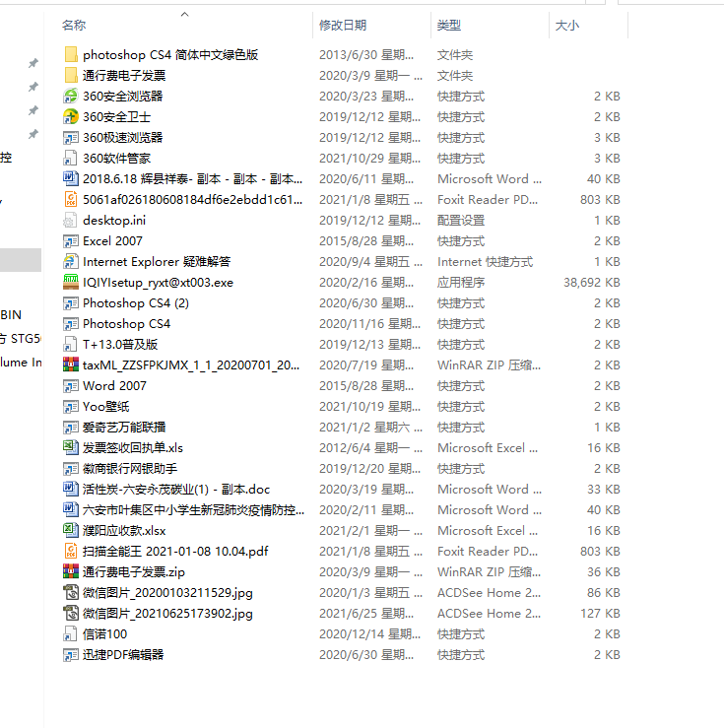Select the desktop.ini file icon

point(71,220)
